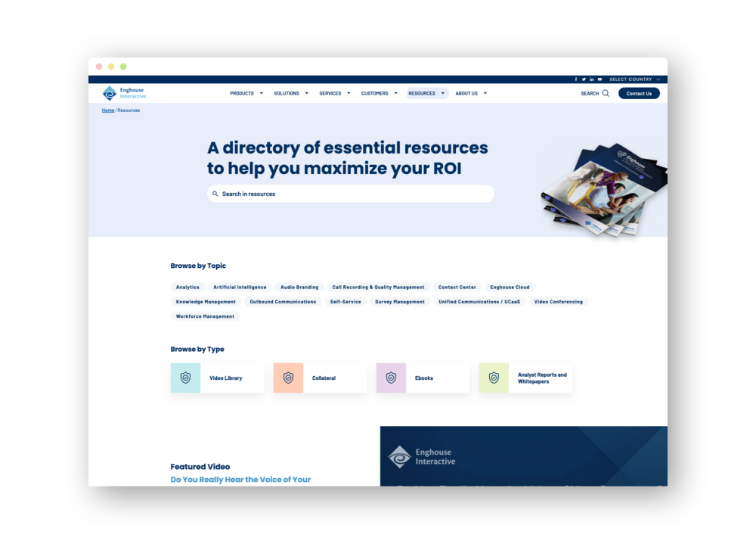The height and width of the screenshot is (544, 756).
Task: Open the LinkedIn social icon
Action: coord(592,79)
